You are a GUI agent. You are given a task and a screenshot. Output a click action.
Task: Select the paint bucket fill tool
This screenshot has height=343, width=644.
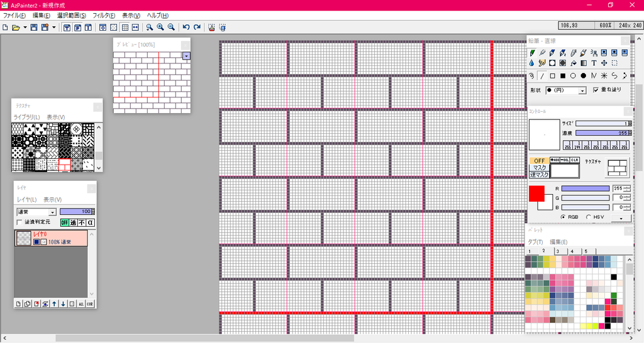pyautogui.click(x=574, y=63)
